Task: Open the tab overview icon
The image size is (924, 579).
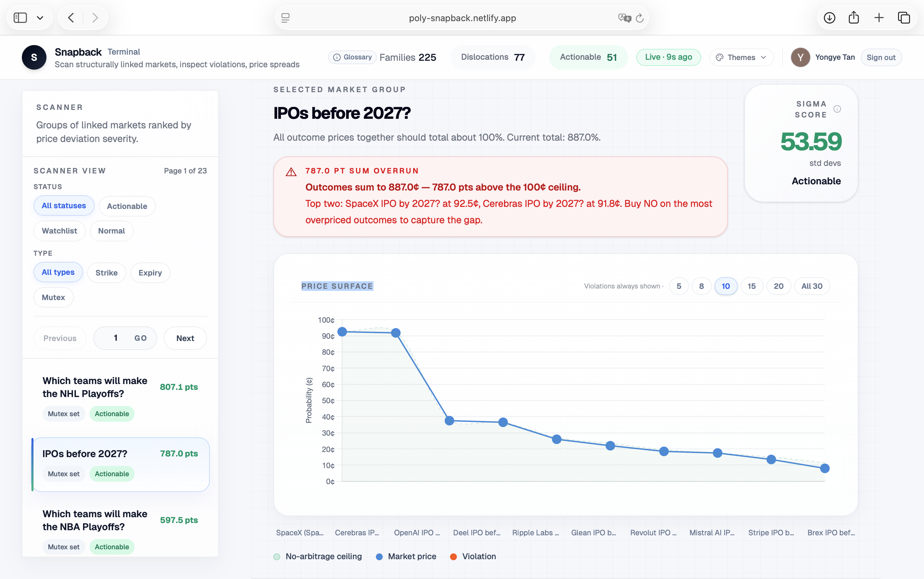Action: 904,18
